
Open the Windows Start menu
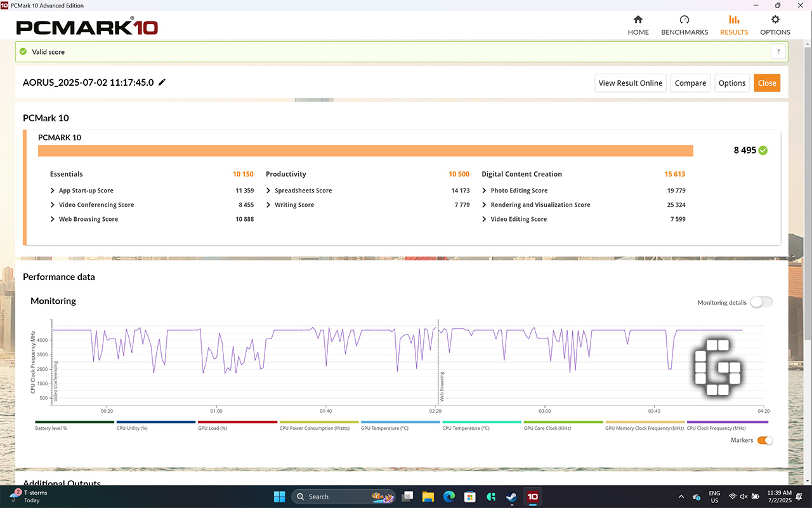(x=279, y=497)
